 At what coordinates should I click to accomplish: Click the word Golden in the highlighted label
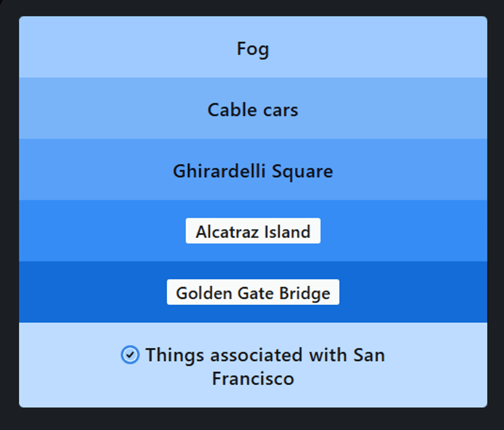(x=205, y=293)
